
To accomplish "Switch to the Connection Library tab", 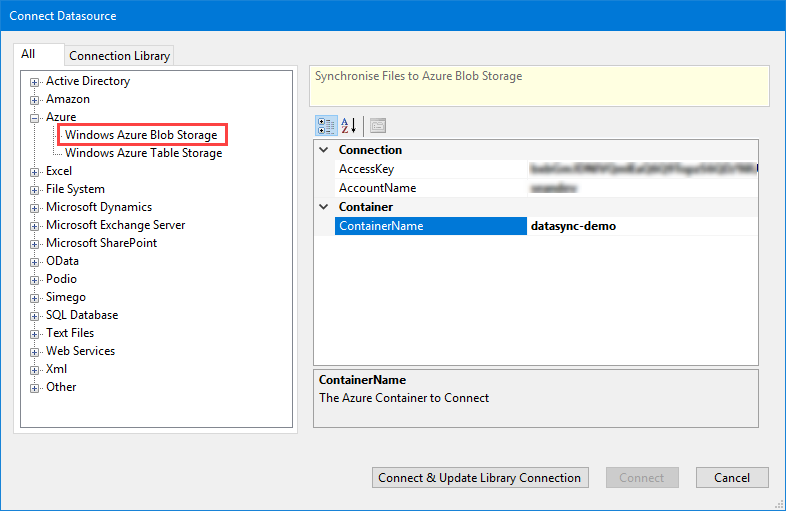I will coord(119,56).
